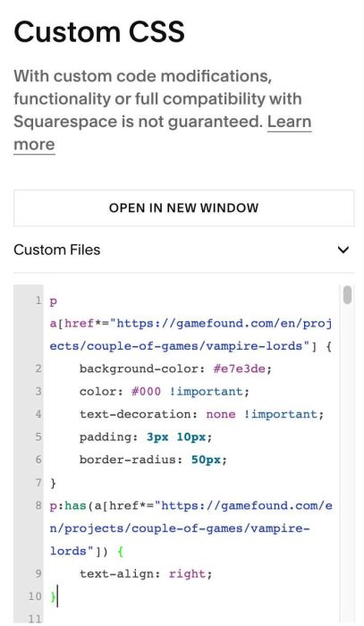
Task: Click the #000 color value
Action: click(x=146, y=392)
